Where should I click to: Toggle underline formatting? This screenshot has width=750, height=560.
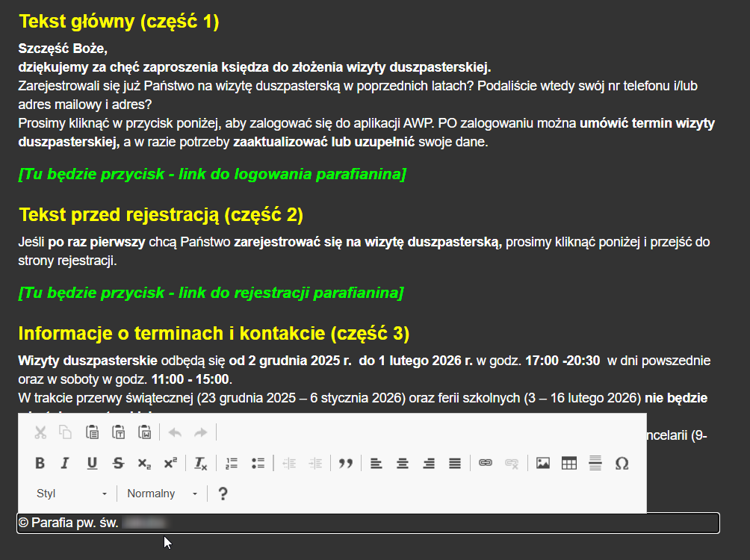[92, 464]
